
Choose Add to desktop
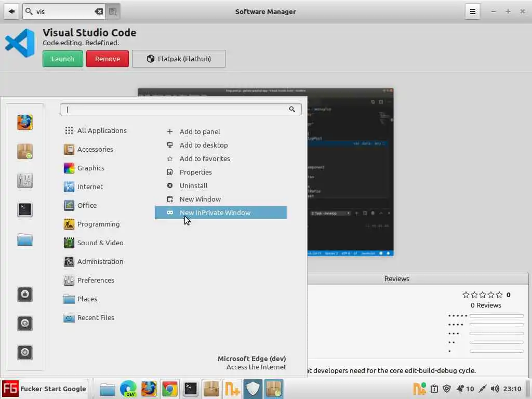tap(221, 145)
